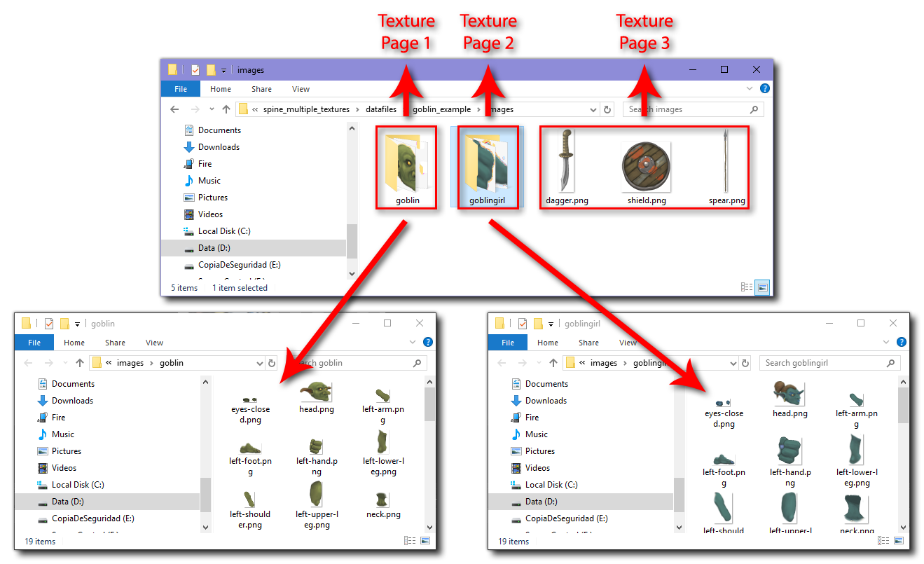Open Customize Quick Access Toolbar dropdown in goblin window
The height and width of the screenshot is (564, 924).
(77, 324)
